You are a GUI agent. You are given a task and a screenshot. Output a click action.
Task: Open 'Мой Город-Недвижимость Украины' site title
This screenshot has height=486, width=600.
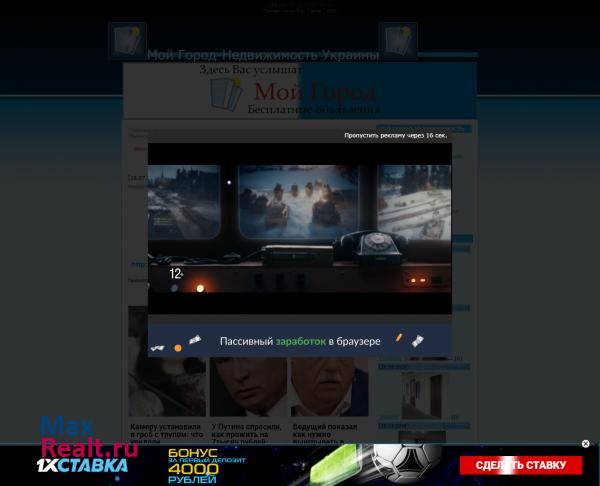262,55
